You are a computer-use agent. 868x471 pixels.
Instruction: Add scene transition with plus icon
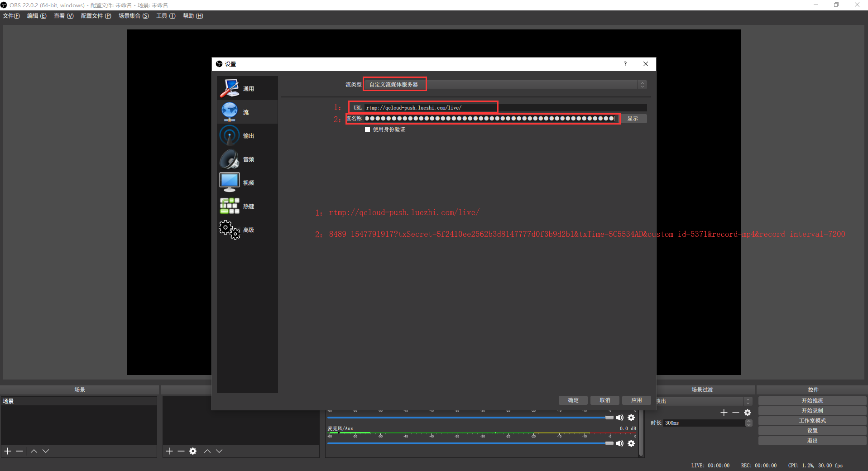pos(724,413)
